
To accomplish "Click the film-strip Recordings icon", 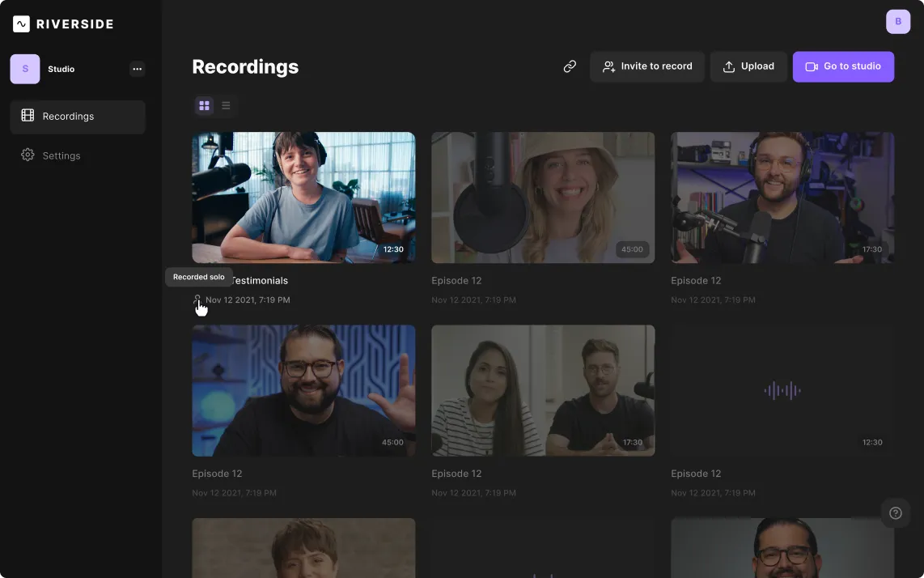I will (28, 116).
